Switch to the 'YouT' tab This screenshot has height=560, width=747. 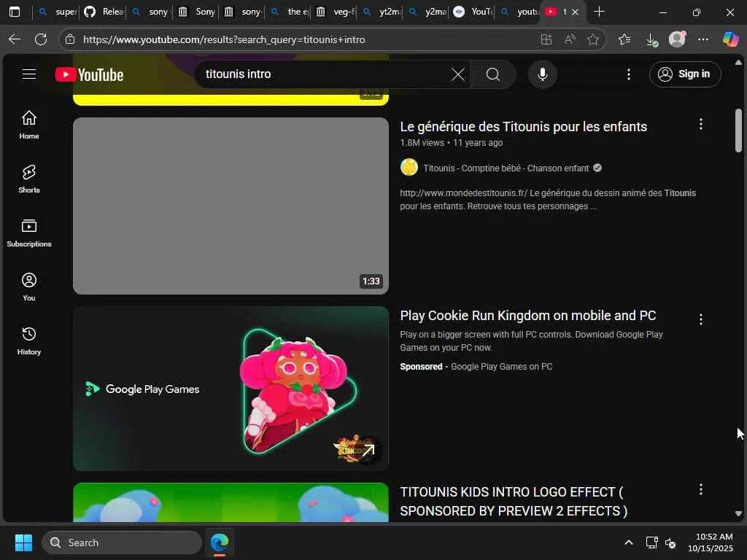coord(473,12)
